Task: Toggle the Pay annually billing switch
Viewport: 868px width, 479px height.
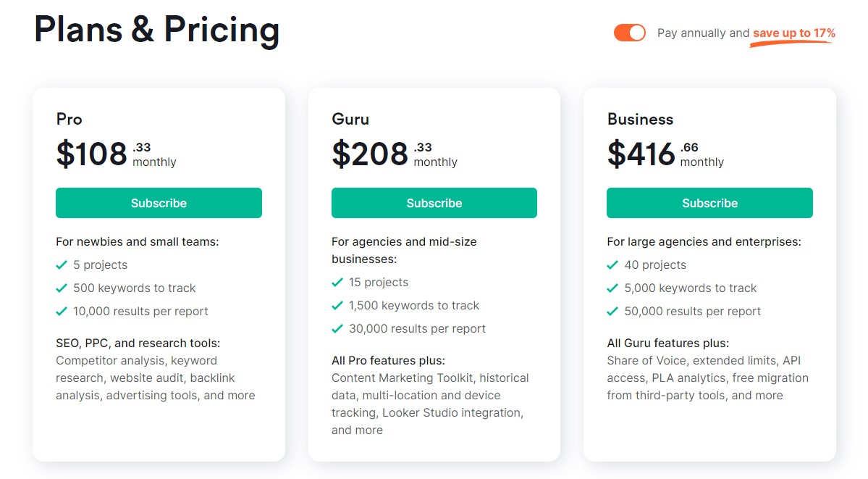Action: click(x=629, y=33)
